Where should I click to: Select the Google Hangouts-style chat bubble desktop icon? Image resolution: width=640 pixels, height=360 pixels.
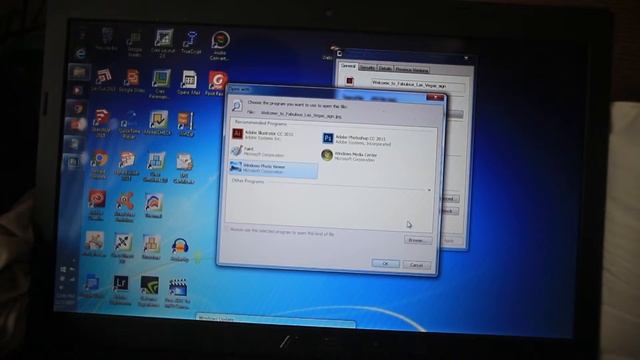[220, 45]
